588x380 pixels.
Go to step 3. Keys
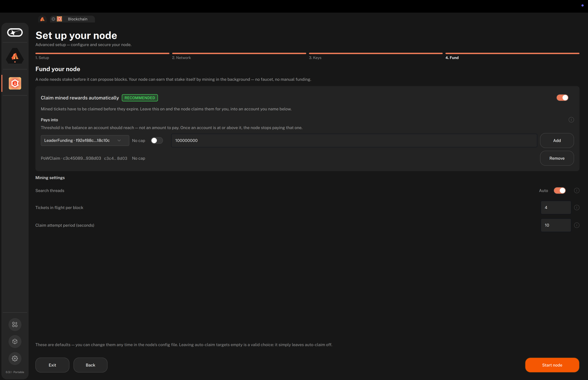click(376, 56)
